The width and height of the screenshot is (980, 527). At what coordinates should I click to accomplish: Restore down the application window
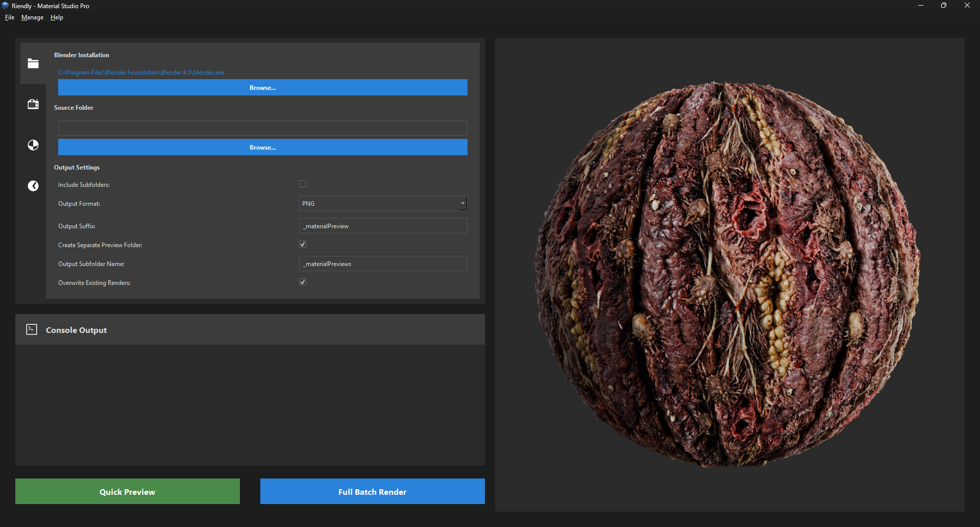click(943, 5)
